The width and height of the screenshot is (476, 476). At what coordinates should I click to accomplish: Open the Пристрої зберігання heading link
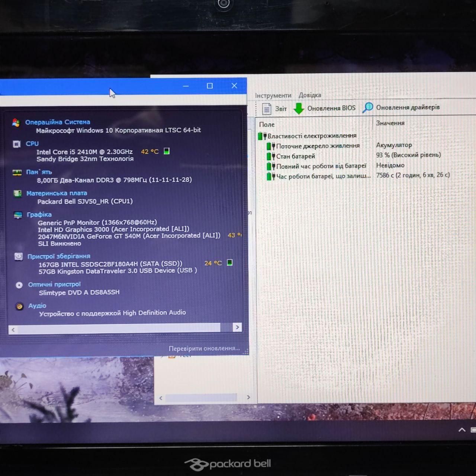click(59, 256)
